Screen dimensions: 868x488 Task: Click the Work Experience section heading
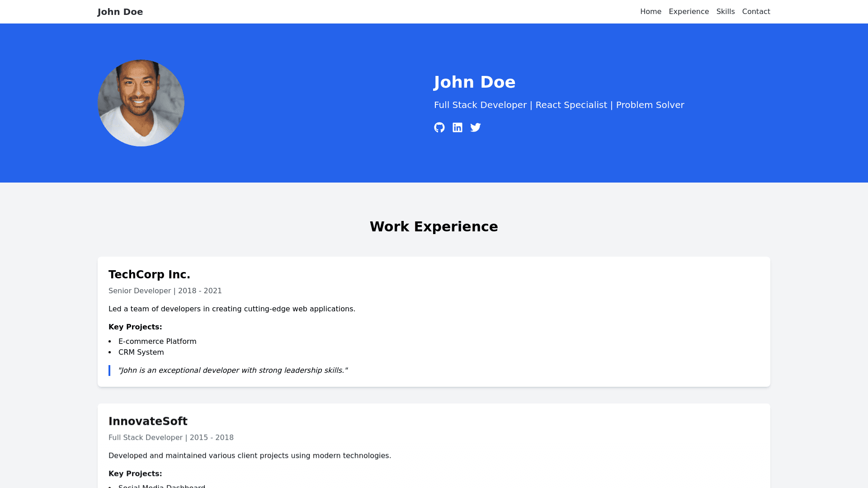[434, 227]
